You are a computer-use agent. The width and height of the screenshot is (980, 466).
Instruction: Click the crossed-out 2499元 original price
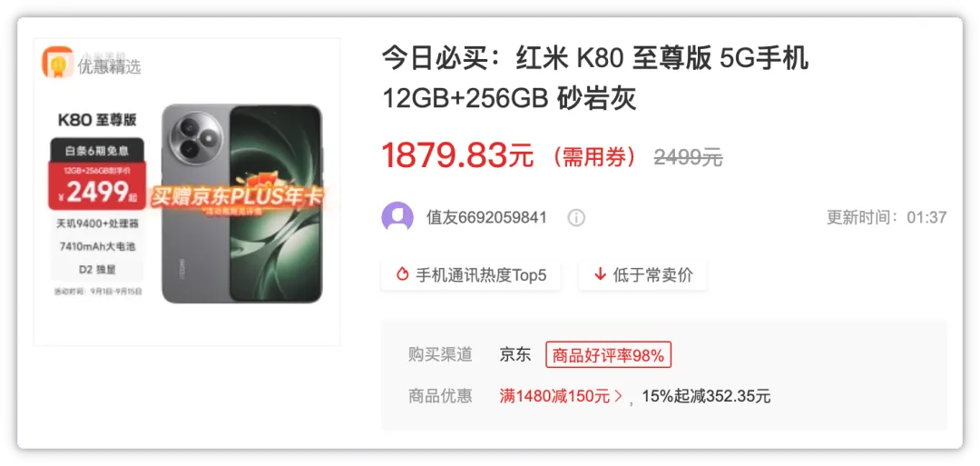tap(688, 158)
